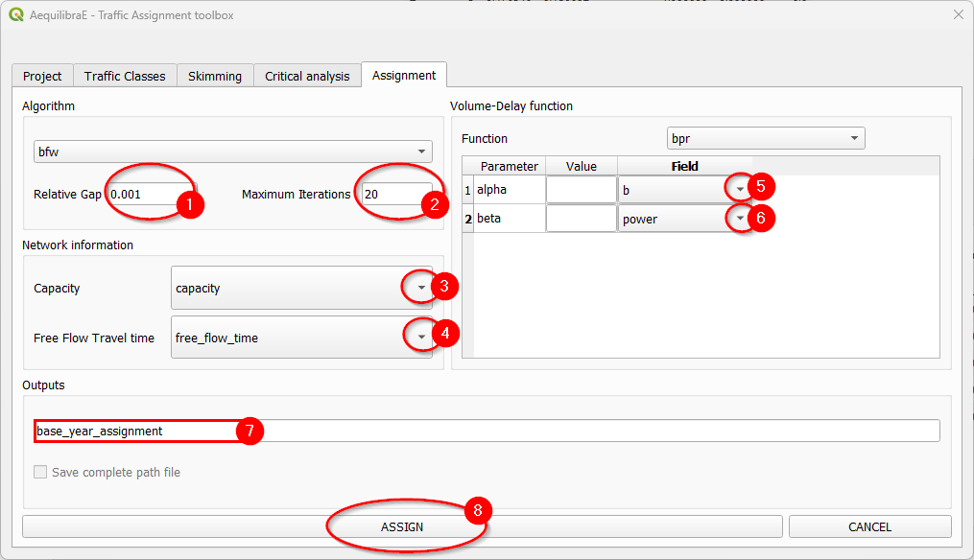Viewport: 974px width, 560px height.
Task: Focus the Maximum Iterations field
Action: [x=393, y=194]
